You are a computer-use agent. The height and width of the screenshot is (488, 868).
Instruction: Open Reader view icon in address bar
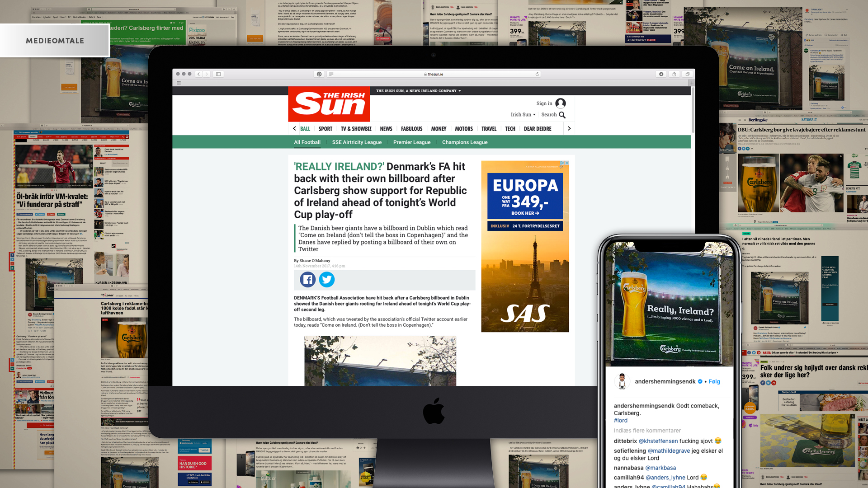point(331,74)
